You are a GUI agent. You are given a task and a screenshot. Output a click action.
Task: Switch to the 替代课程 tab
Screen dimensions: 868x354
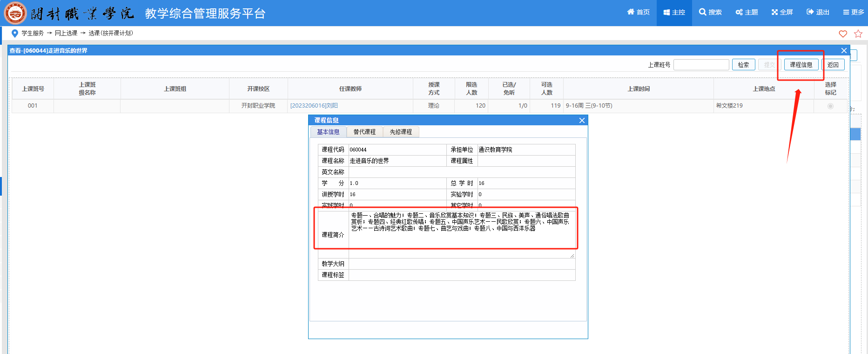pyautogui.click(x=364, y=132)
